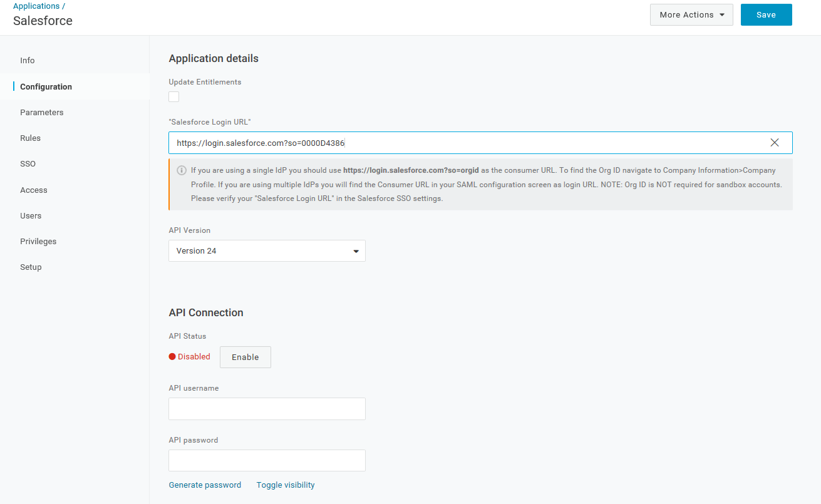The image size is (821, 504).
Task: Go to the Parameters section
Action: [x=42, y=113]
